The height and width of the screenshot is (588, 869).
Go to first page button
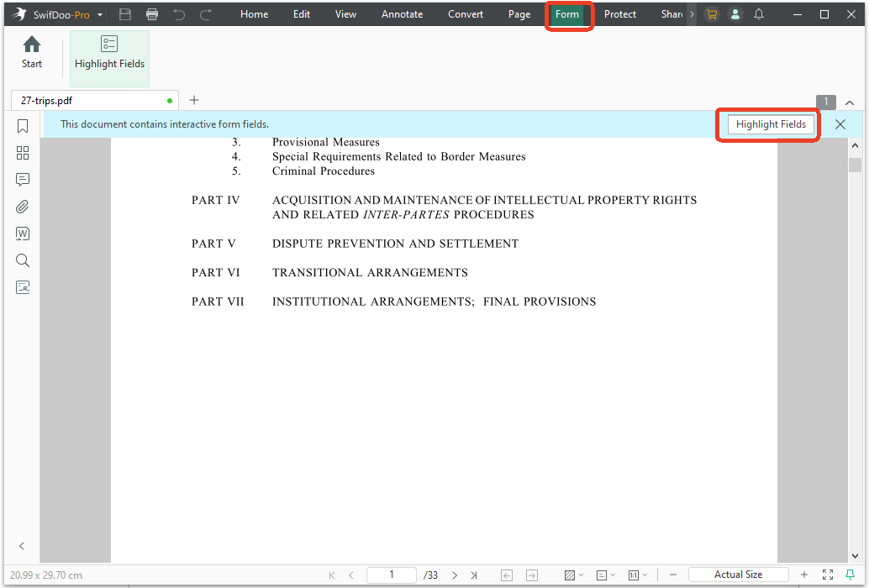click(x=332, y=575)
